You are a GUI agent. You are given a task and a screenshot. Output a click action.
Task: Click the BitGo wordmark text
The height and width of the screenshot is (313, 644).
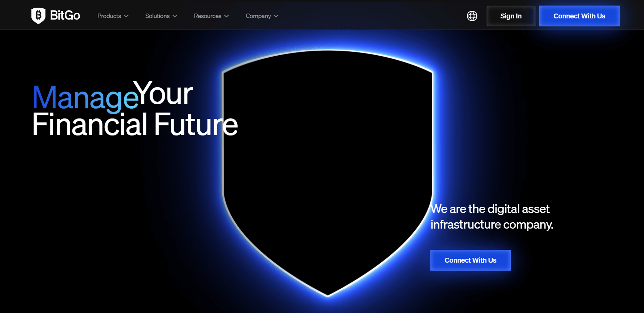65,16
